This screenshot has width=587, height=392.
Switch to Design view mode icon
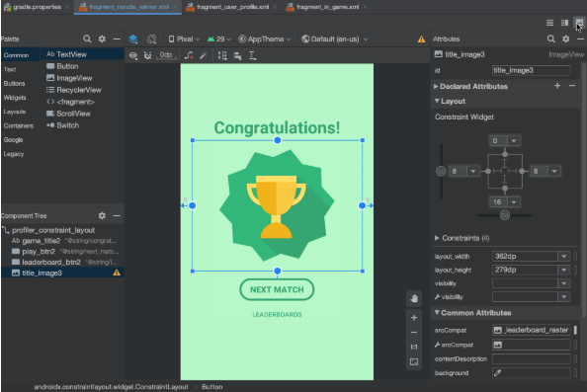(x=579, y=23)
